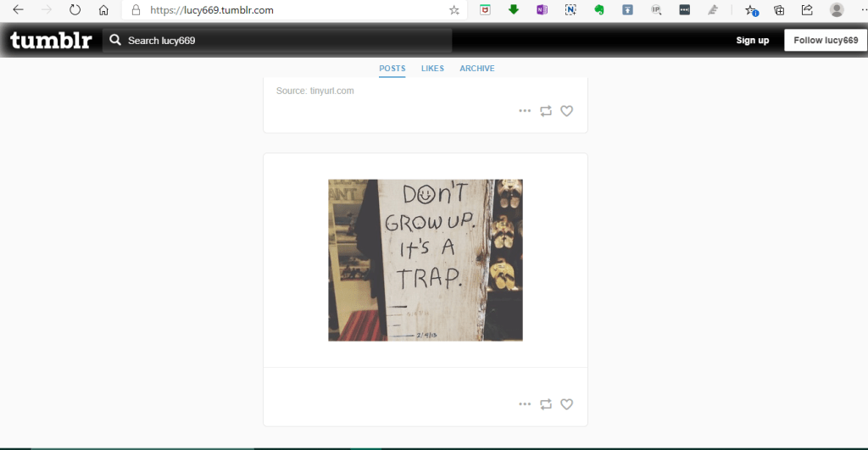
Task: Open more options on 'Don't Grow Up' post
Action: (525, 404)
